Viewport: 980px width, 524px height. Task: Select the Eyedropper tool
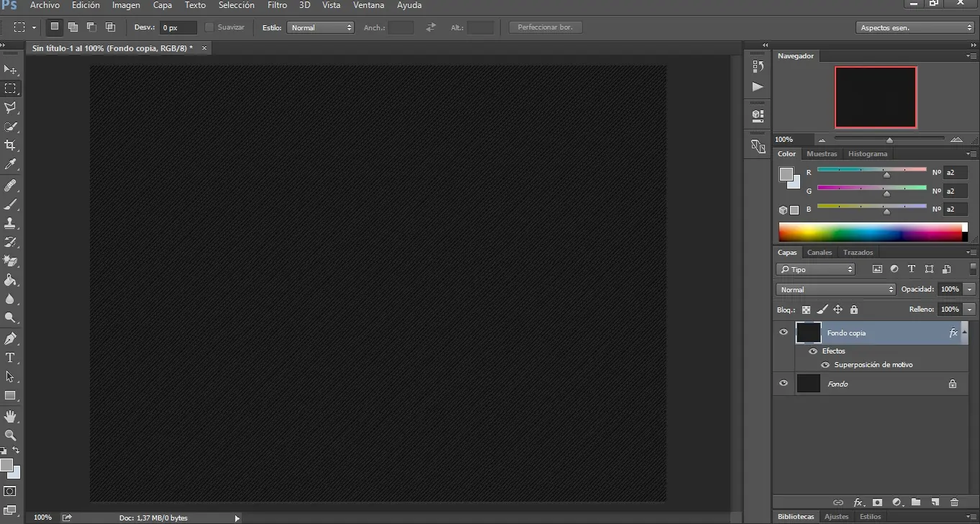pyautogui.click(x=10, y=165)
